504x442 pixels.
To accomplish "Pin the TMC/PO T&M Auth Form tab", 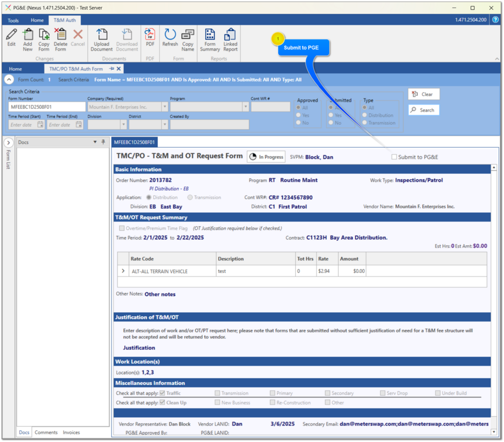I will (x=112, y=69).
